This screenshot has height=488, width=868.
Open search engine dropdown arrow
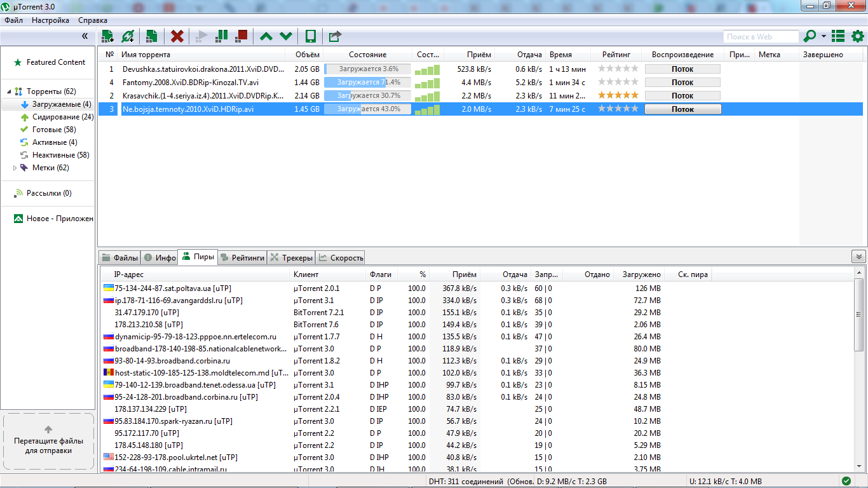click(x=824, y=36)
